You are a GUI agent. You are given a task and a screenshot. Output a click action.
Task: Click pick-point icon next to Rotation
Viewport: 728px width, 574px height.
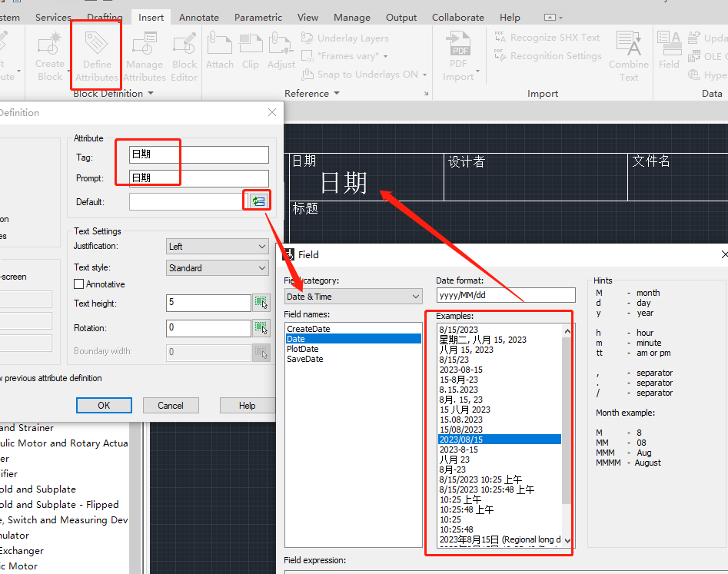(x=261, y=327)
